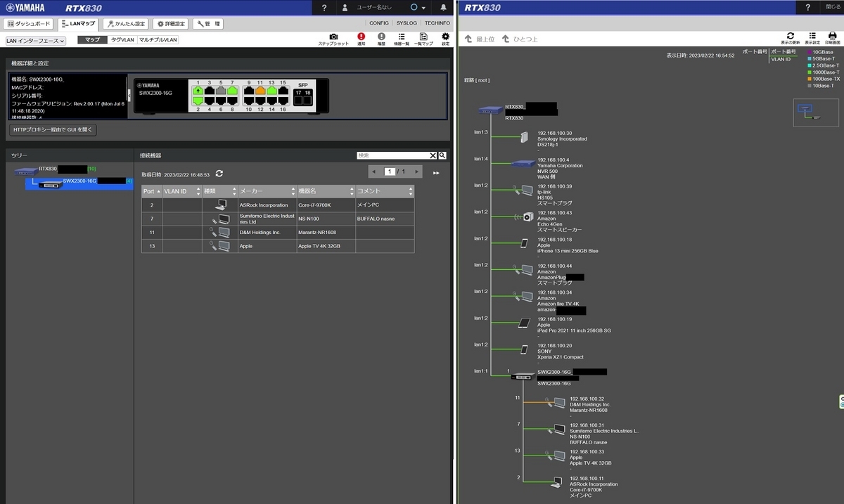Viewport: 844px width, 504px height.
Task: Click the ひとつ上 up arrow
Action: [x=505, y=39]
